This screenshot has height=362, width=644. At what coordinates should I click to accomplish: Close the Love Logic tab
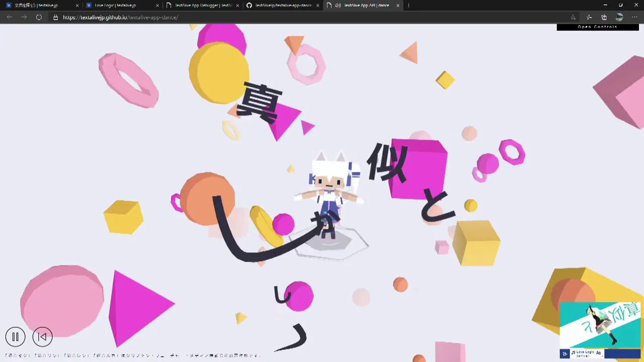point(157,6)
